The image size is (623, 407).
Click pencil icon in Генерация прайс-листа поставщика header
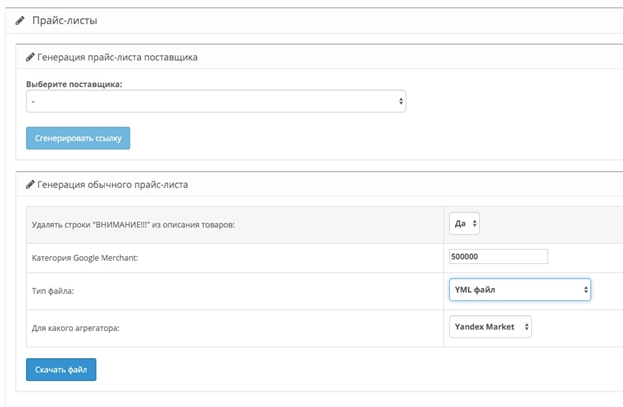coord(30,57)
